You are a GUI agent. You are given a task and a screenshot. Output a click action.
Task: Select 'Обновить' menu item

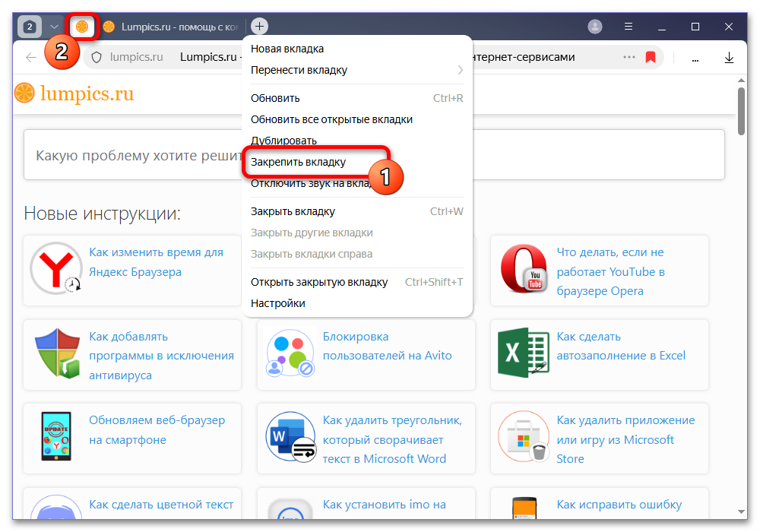coord(356,98)
